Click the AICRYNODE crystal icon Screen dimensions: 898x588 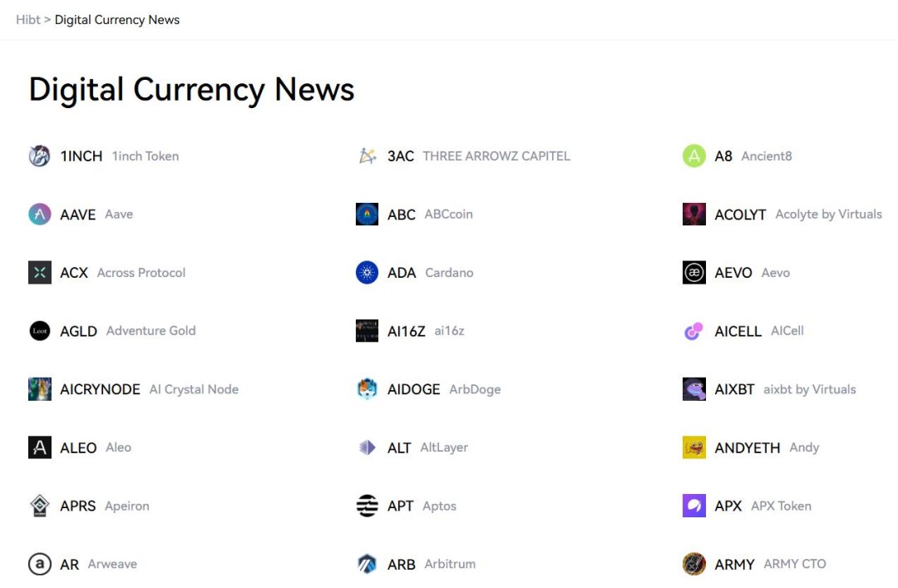pos(40,389)
